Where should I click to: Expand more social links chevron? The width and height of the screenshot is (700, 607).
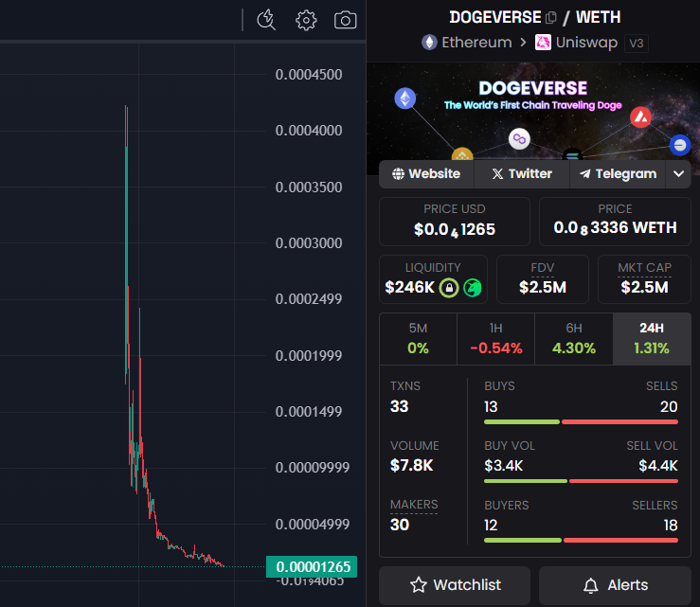(678, 173)
